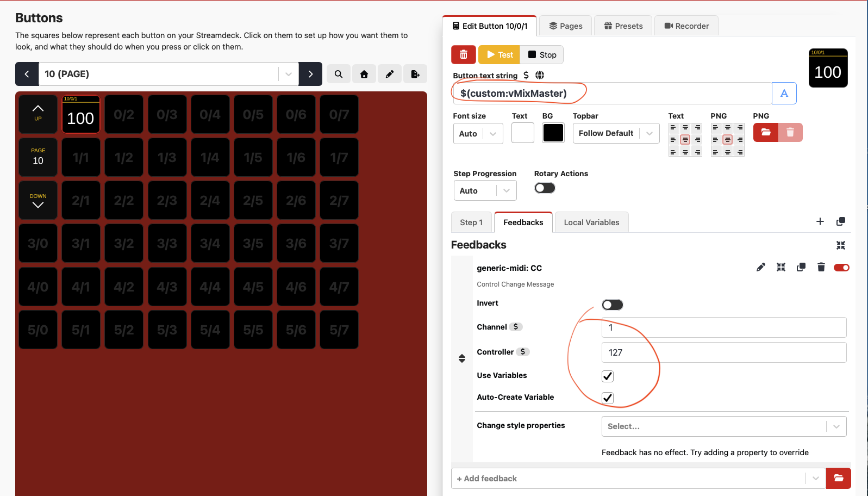The width and height of the screenshot is (868, 496).
Task: Switch to the Presets tab
Action: pyautogui.click(x=623, y=26)
